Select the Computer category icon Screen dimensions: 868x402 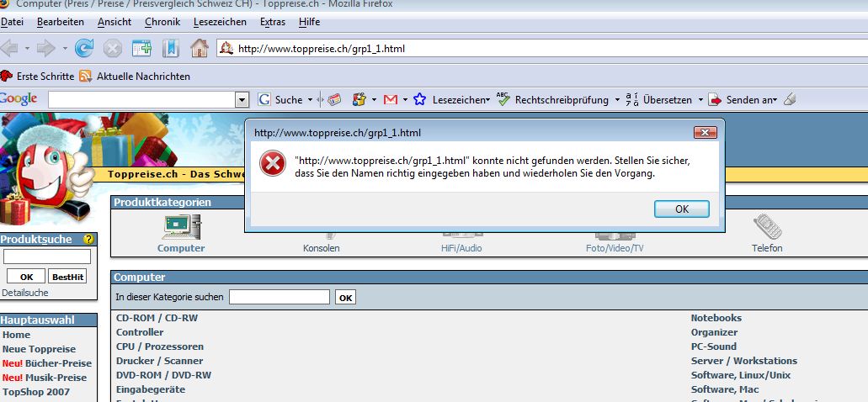coord(181,226)
